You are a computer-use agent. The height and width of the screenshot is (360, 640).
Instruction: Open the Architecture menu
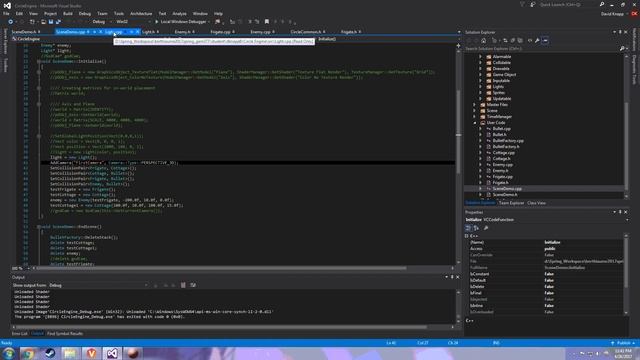click(x=141, y=13)
